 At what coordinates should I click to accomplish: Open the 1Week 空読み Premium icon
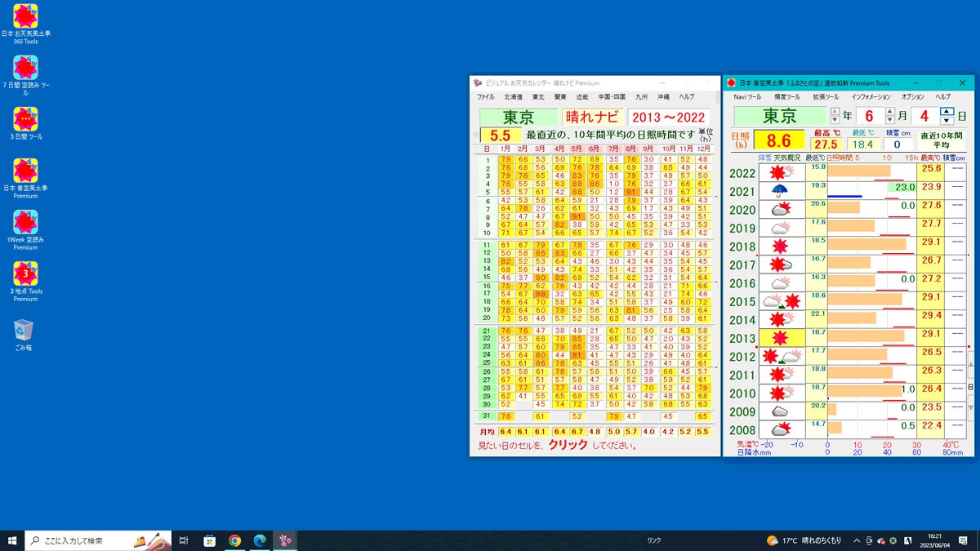[26, 223]
